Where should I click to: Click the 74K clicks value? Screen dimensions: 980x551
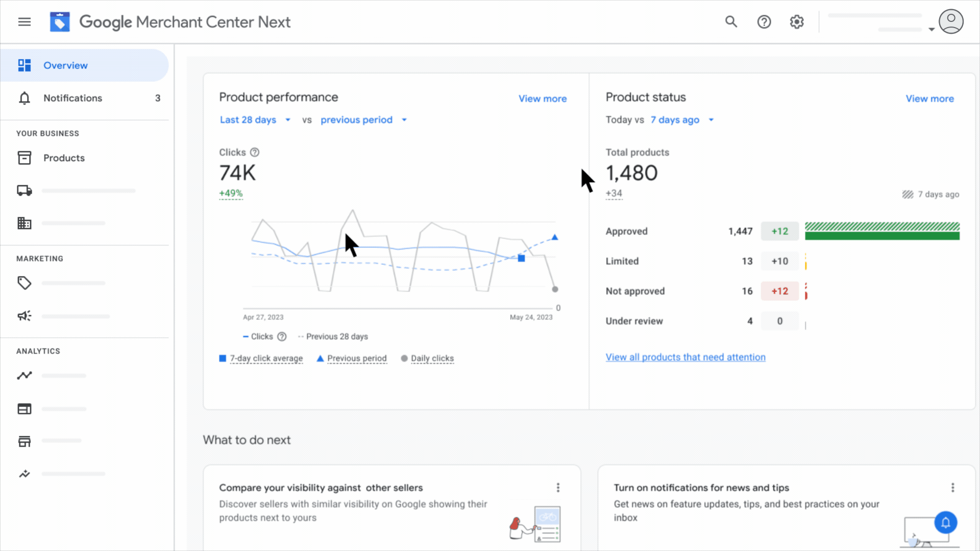[237, 173]
